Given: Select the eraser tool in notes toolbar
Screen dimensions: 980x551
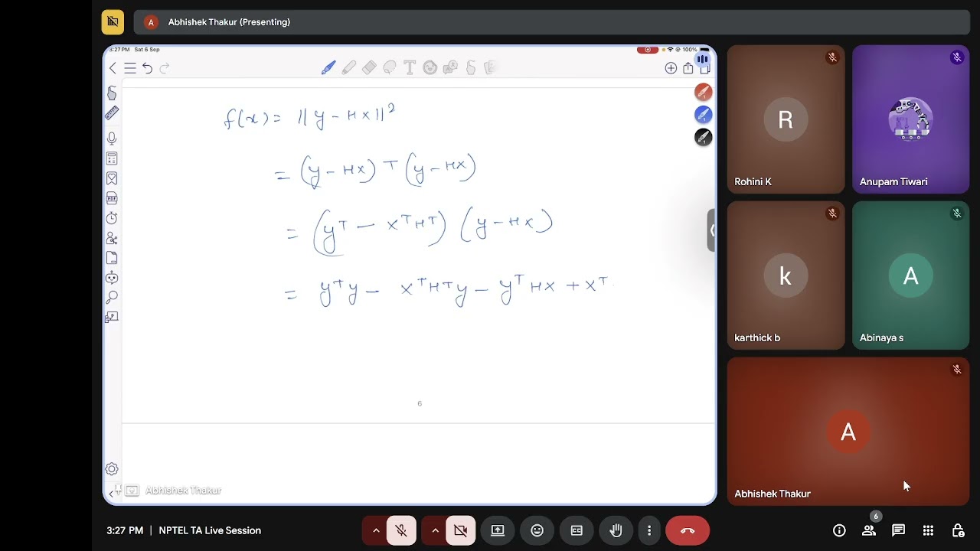Looking at the screenshot, I should (x=369, y=68).
